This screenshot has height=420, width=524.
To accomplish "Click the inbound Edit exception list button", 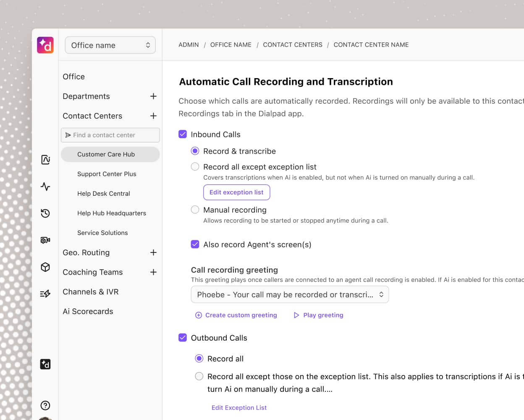I will (x=237, y=192).
